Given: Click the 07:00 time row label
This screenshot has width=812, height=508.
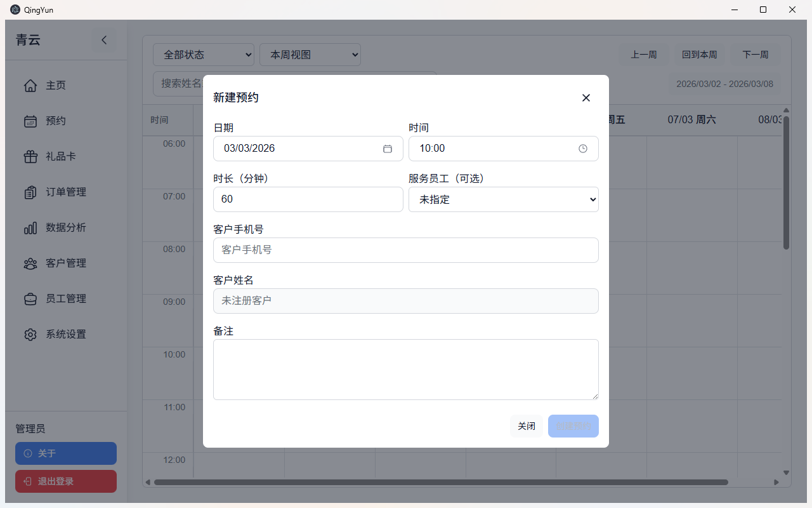Looking at the screenshot, I should click(174, 196).
